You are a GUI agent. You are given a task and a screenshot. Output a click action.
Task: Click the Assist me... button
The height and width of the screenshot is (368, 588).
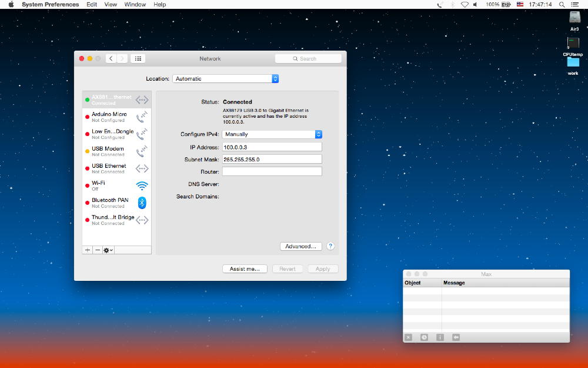(x=245, y=268)
